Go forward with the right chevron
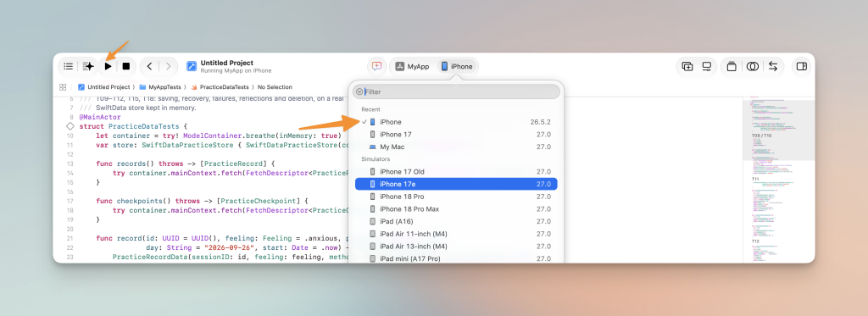868x316 pixels. [x=169, y=66]
